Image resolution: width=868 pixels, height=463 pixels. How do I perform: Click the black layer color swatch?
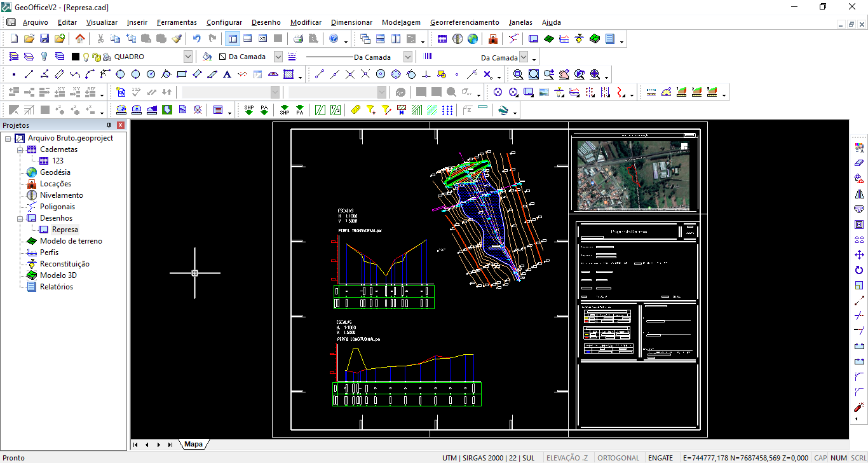[76, 57]
